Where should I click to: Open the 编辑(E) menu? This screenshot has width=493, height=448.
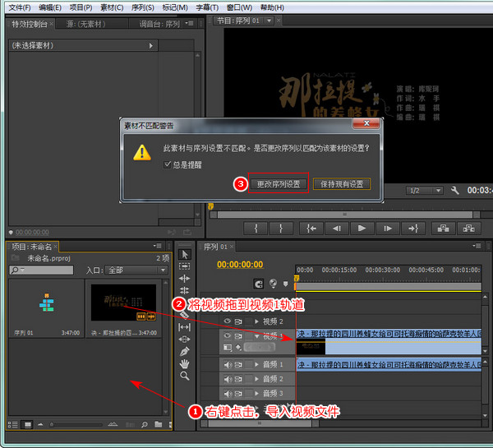click(50, 7)
